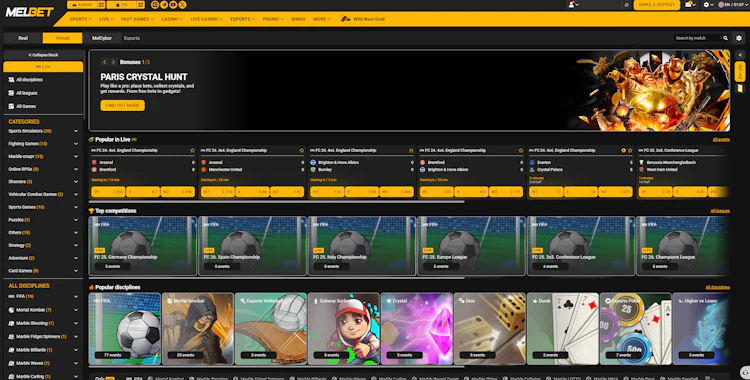The height and width of the screenshot is (380, 750).
Task: Expand FIFA discipline in sidebar
Action: (x=76, y=297)
